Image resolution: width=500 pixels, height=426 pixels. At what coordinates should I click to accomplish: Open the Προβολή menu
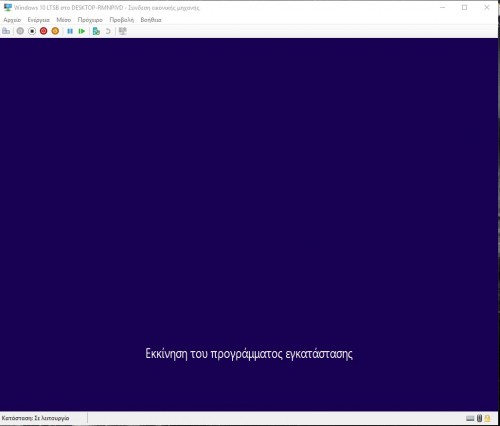coord(122,20)
